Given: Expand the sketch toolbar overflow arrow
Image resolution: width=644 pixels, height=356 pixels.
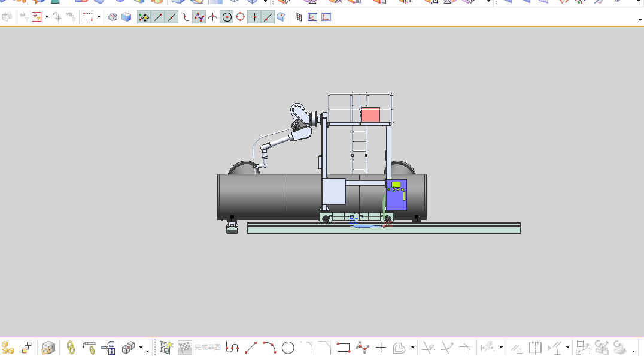Looking at the screenshot, I should (634, 351).
